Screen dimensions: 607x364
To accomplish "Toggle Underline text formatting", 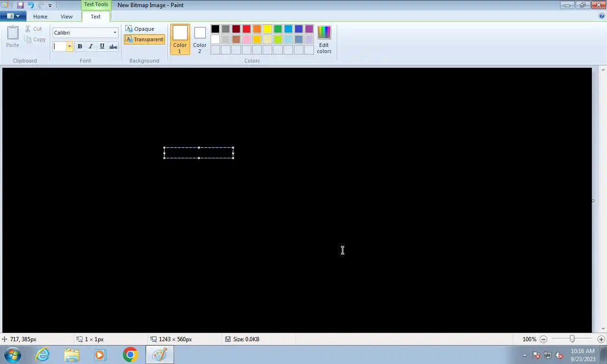I will coord(102,46).
